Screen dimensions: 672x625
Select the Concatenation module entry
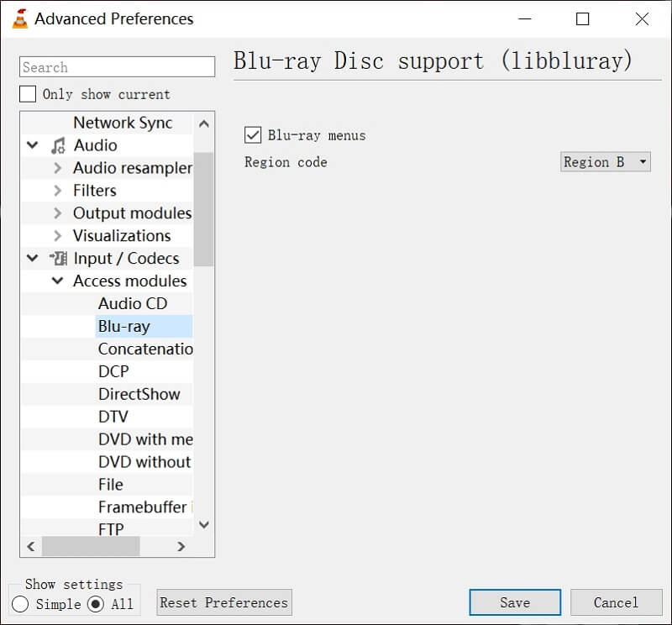[x=145, y=349]
